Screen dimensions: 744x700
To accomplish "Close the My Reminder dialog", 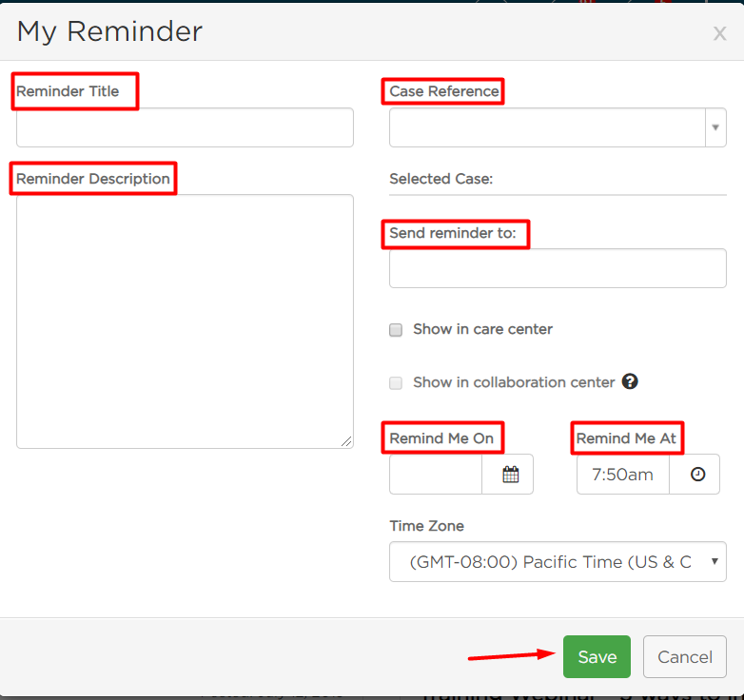I will pos(720,33).
